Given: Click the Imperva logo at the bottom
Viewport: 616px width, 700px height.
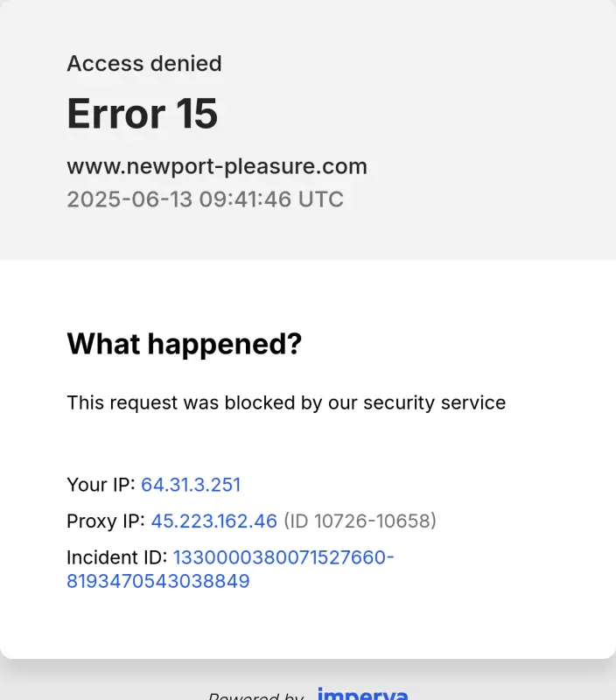Looking at the screenshot, I should (362, 694).
